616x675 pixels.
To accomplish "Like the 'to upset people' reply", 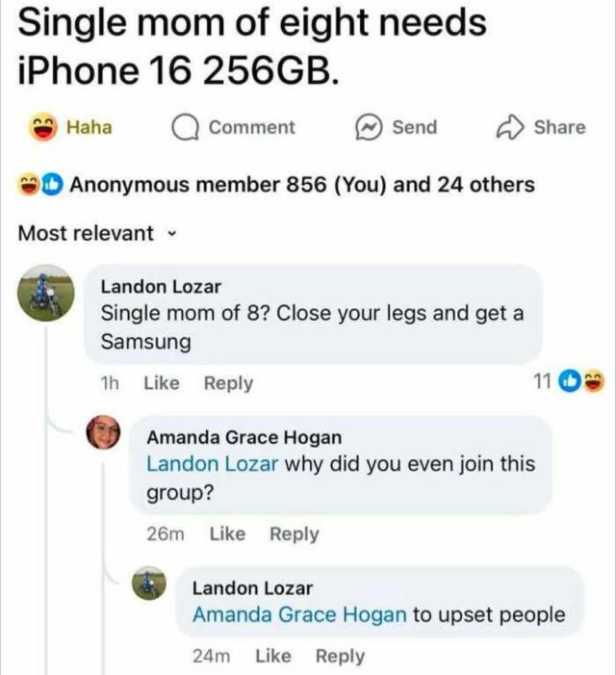I will pos(273,656).
